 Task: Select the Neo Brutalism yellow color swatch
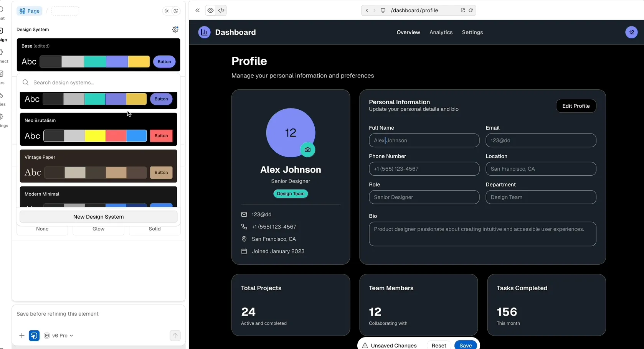[x=95, y=136]
